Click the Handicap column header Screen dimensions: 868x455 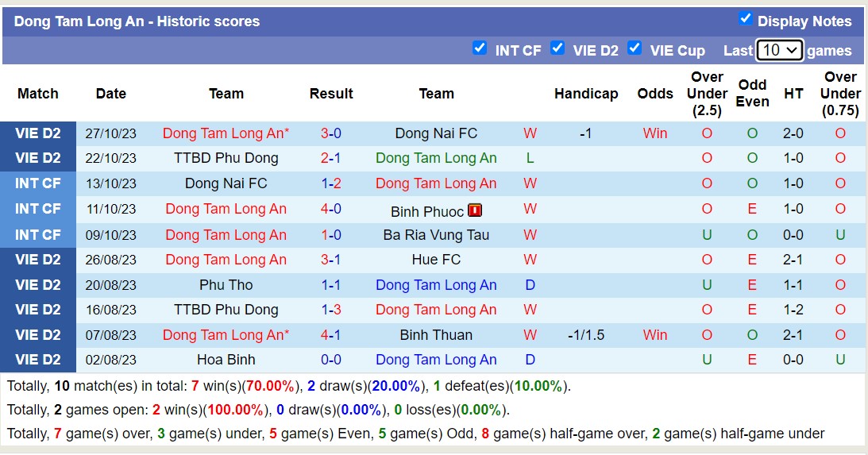click(x=586, y=94)
